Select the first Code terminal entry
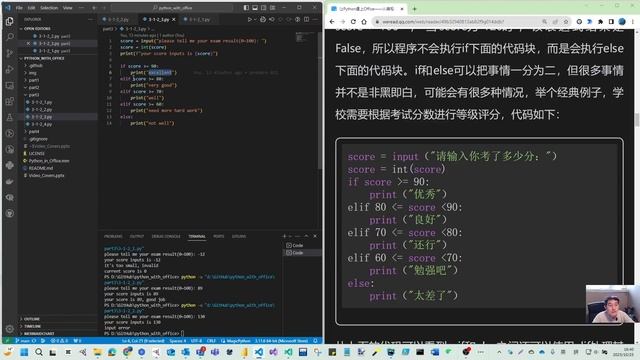640x360 pixels. [x=302, y=245]
